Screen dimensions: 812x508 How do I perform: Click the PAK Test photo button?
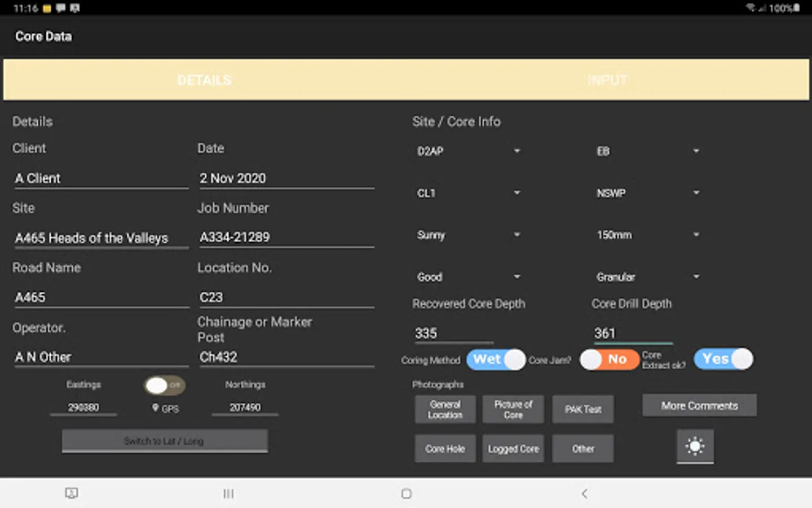click(583, 409)
